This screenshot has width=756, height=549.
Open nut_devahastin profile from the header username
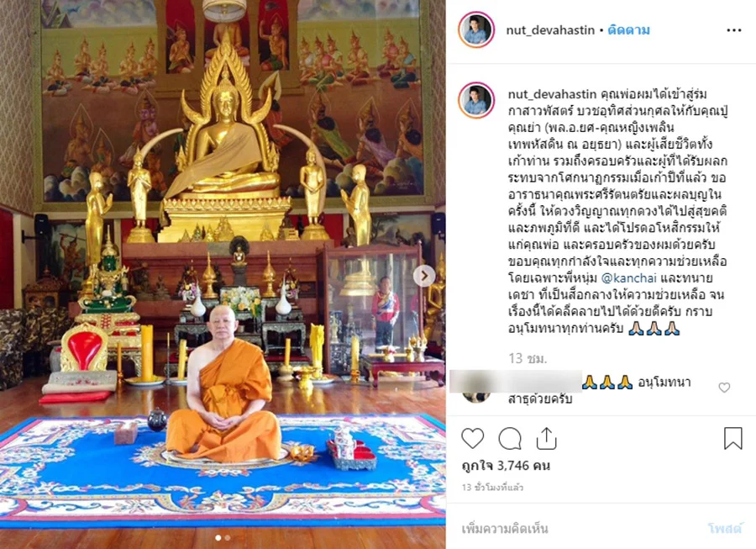[550, 30]
